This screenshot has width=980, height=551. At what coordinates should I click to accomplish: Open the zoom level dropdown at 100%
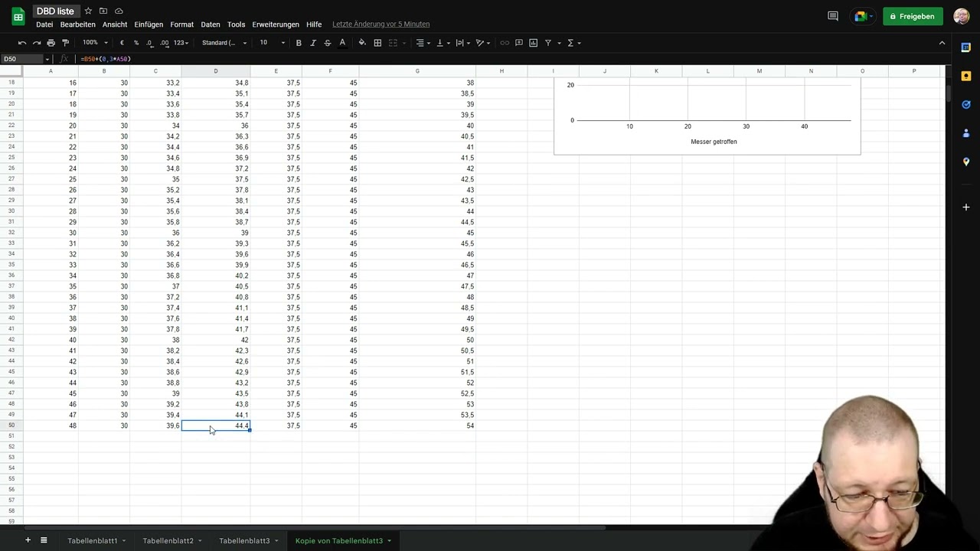click(95, 43)
